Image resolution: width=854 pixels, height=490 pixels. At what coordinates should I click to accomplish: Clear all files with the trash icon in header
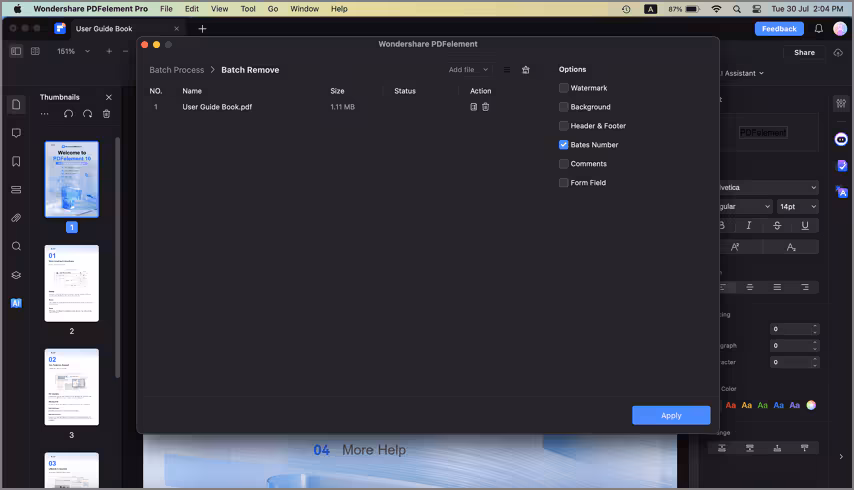526,70
